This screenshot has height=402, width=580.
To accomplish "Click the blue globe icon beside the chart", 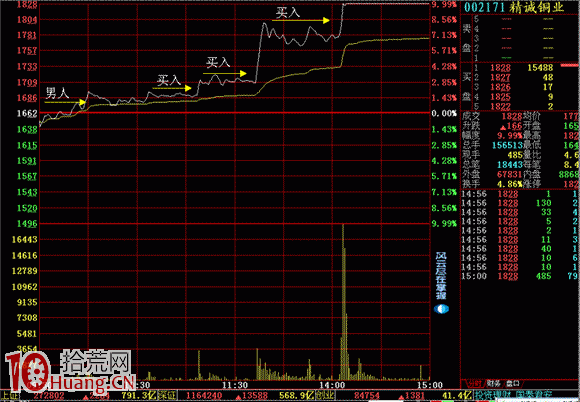I will pyautogui.click(x=441, y=309).
